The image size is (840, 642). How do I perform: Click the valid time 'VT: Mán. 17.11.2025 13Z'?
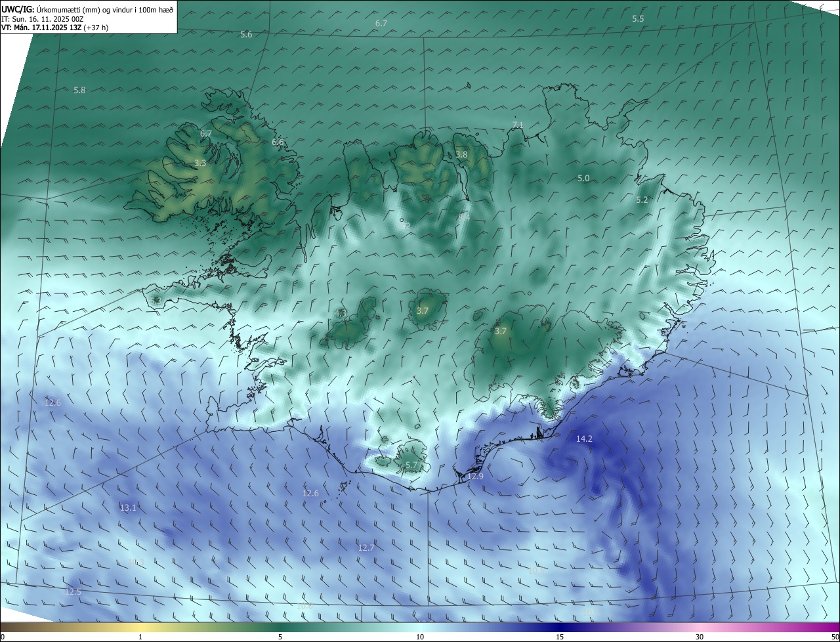pyautogui.click(x=42, y=28)
